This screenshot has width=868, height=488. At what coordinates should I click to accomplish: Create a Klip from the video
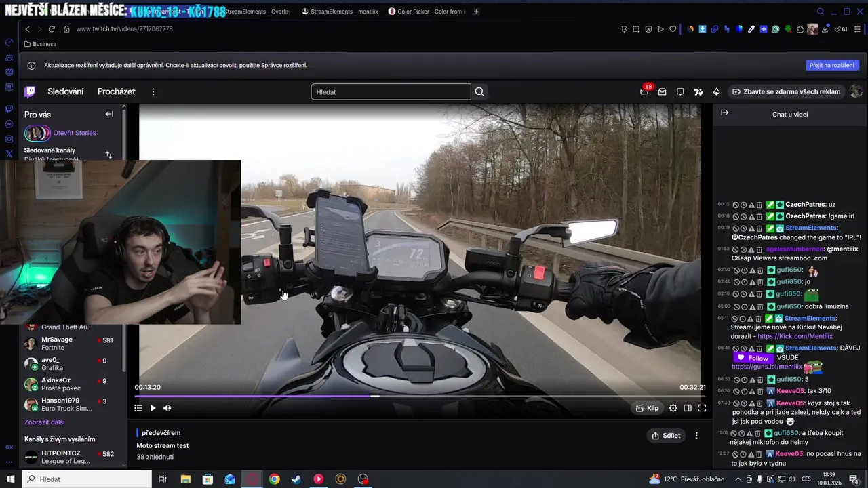tap(648, 408)
